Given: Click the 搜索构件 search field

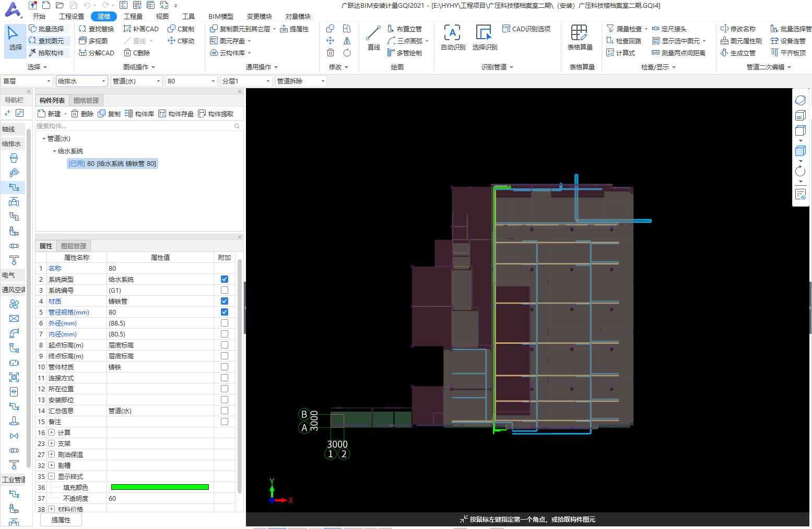Looking at the screenshot, I should click(138, 126).
